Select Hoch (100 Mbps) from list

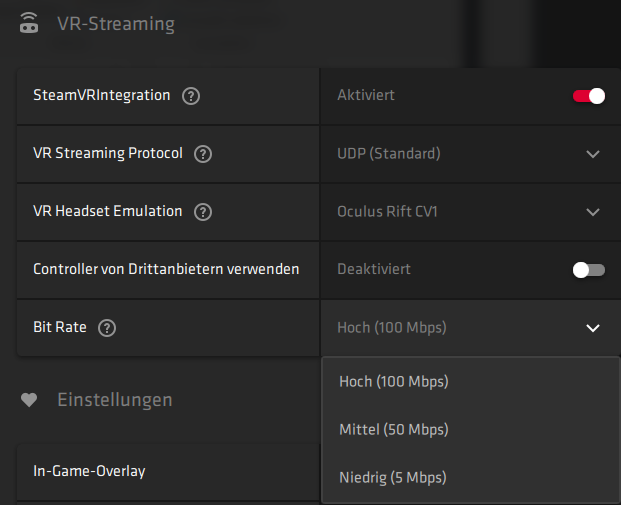pyautogui.click(x=393, y=381)
